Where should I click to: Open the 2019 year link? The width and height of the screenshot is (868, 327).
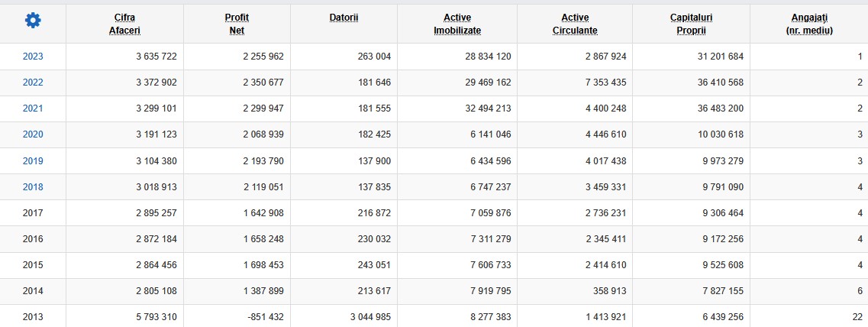(33, 161)
